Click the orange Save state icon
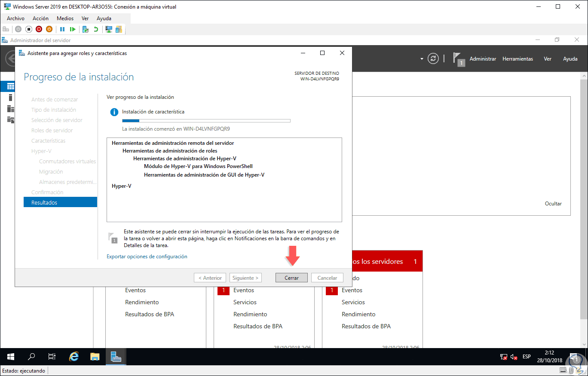The image size is (588, 376). [49, 29]
